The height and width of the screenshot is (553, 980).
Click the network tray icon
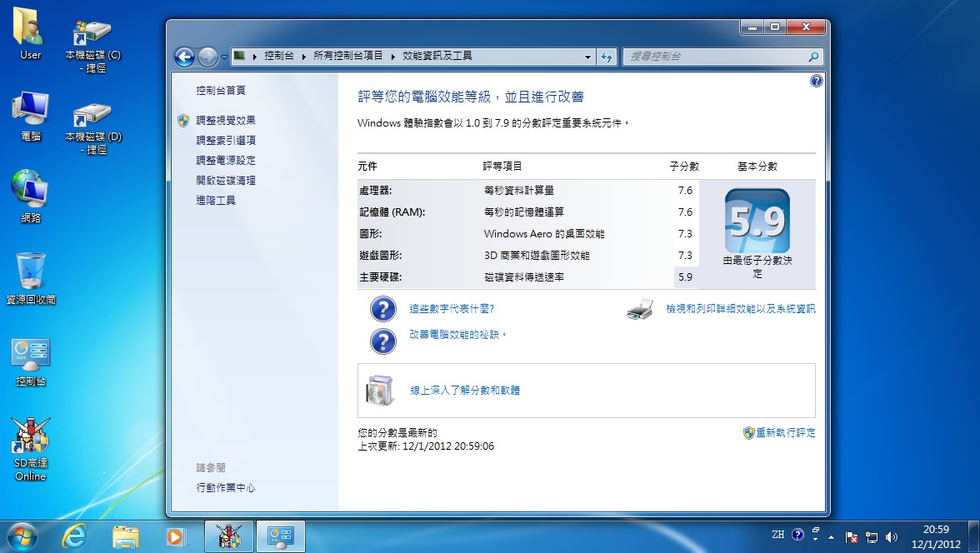872,536
